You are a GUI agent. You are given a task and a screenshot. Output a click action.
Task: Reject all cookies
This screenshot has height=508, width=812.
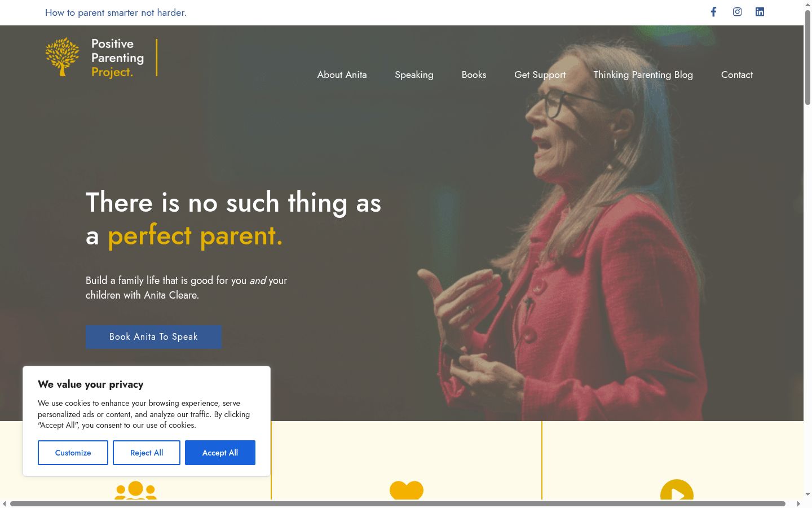147,453
